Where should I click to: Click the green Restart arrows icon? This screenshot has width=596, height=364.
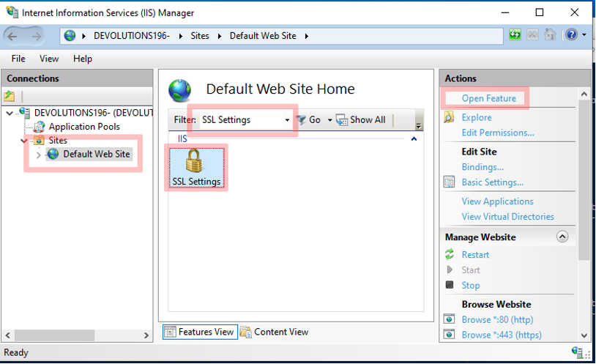point(450,254)
